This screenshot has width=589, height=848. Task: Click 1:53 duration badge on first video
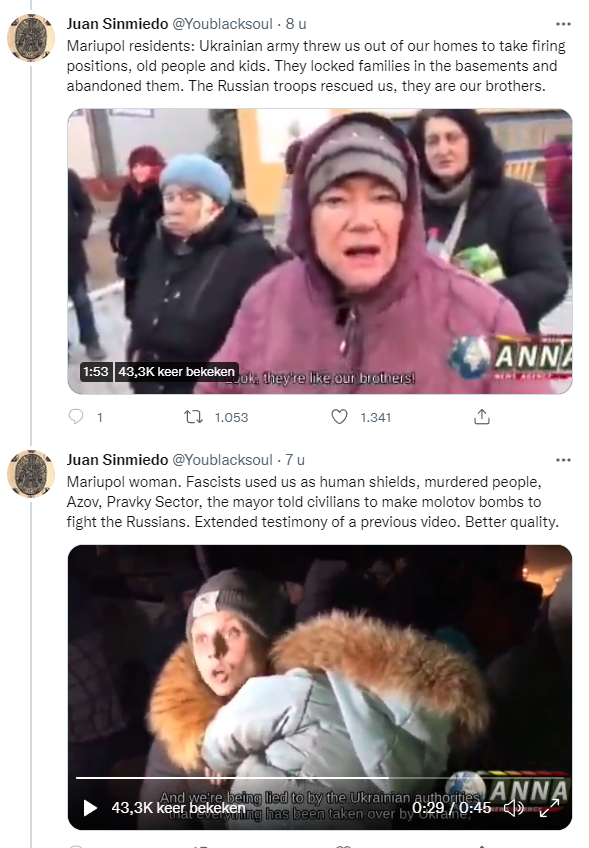tap(96, 372)
